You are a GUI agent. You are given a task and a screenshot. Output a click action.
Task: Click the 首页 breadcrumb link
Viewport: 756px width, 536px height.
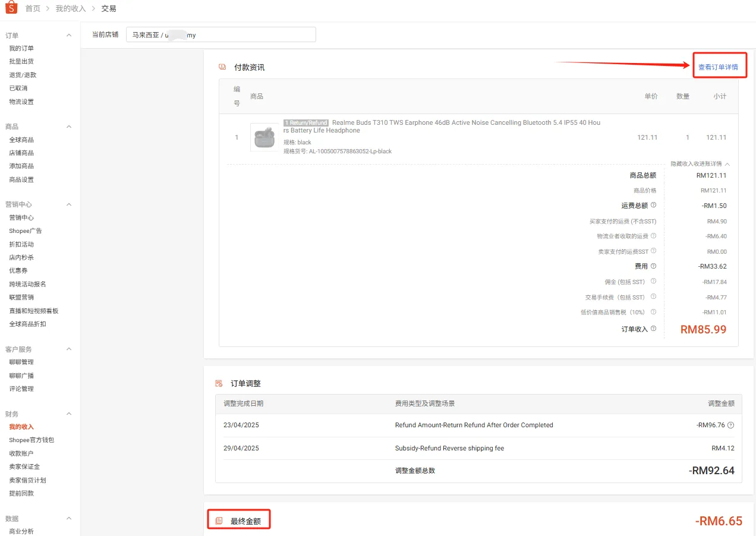point(31,8)
